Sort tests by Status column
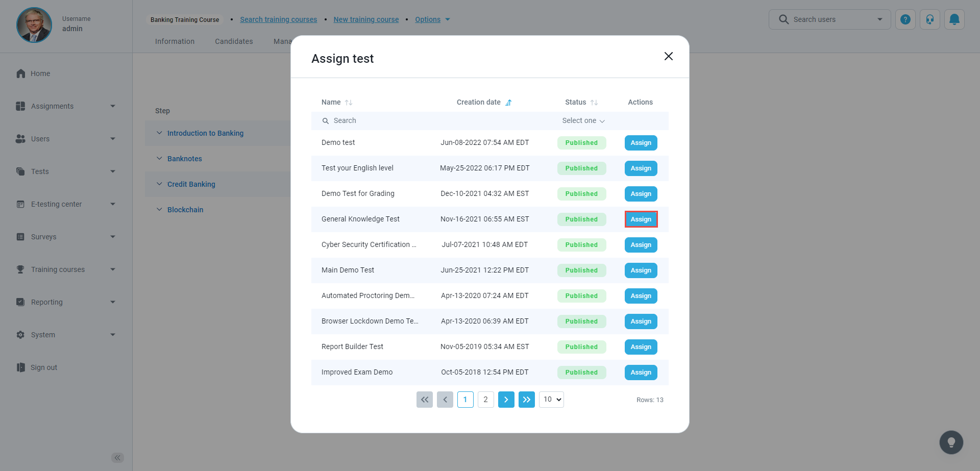The height and width of the screenshot is (471, 980). tap(594, 103)
